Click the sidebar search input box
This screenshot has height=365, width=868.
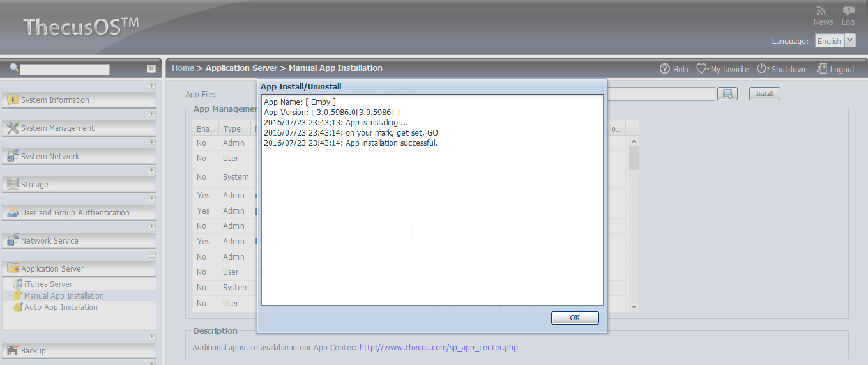pyautogui.click(x=65, y=69)
